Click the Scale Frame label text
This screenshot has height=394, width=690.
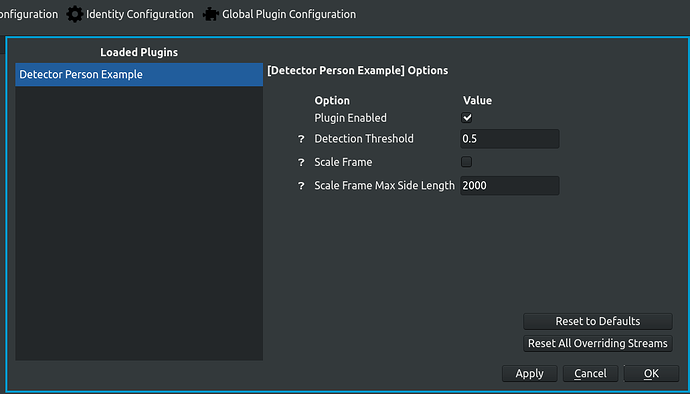(x=343, y=162)
